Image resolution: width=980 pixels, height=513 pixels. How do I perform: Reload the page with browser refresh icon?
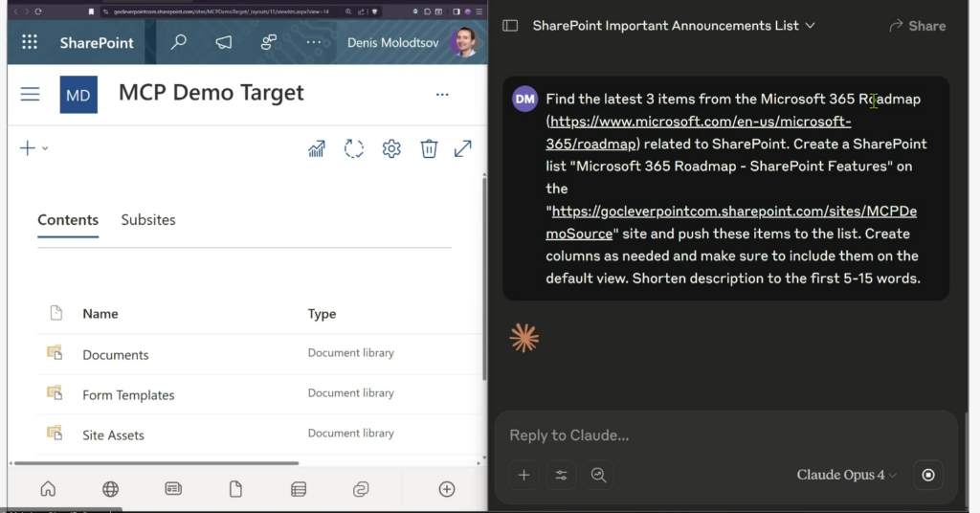(x=38, y=11)
